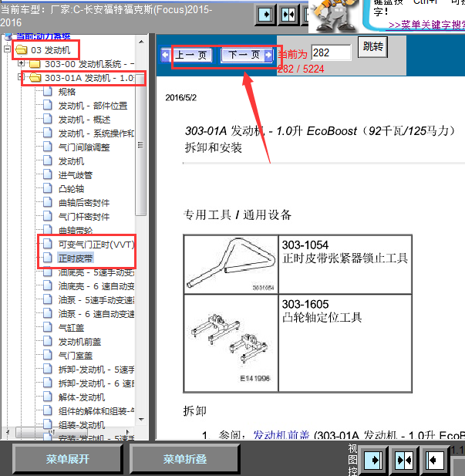Screen dimensions: 465x476
Task: Open 进气歧管 page
Action: tap(76, 175)
